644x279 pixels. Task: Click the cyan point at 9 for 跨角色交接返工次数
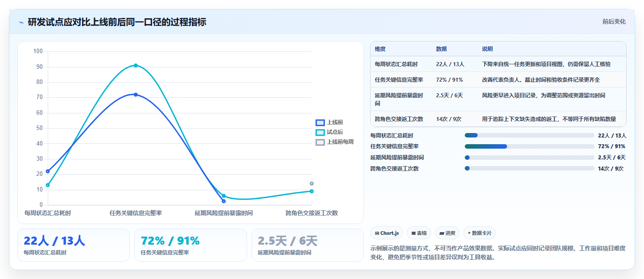[312, 192]
